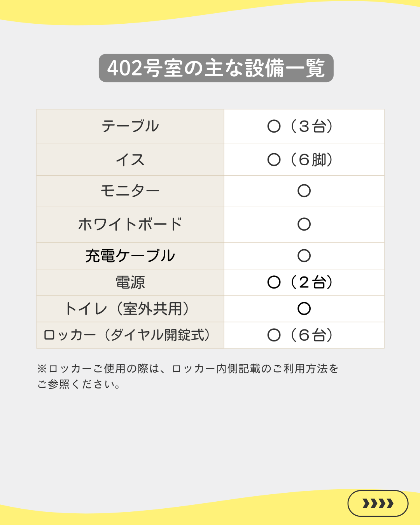This screenshot has height=525, width=420.
Task: Select the テーブル row label
Action: coord(130,126)
